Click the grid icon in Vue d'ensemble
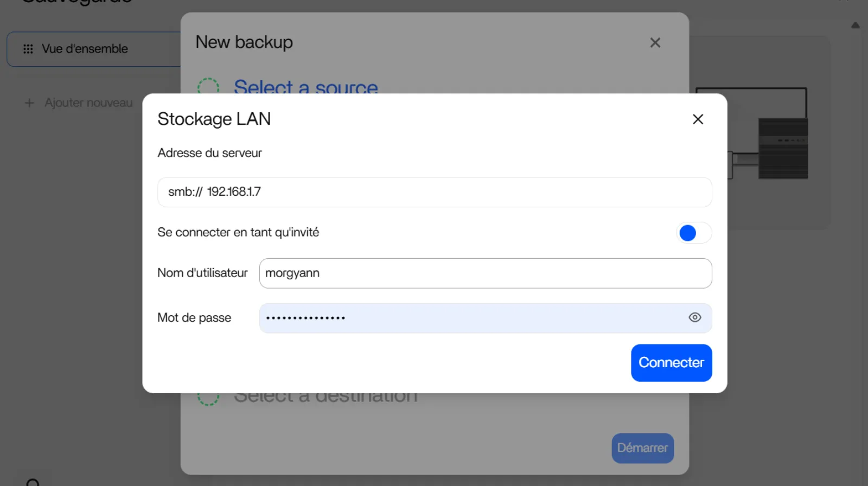Image resolution: width=868 pixels, height=486 pixels. 28,49
